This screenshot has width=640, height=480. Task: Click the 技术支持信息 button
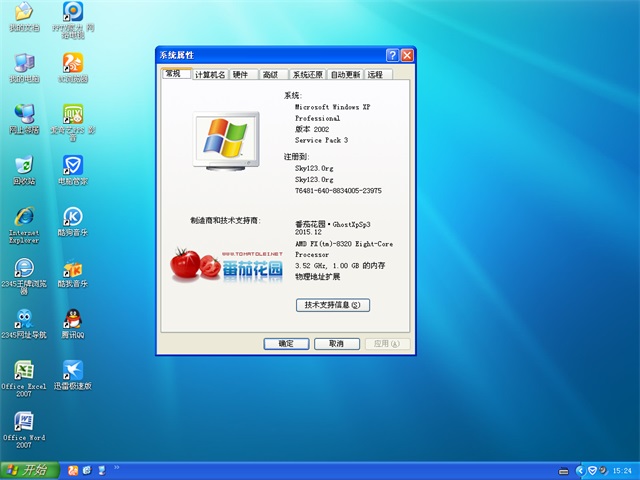tap(333, 304)
